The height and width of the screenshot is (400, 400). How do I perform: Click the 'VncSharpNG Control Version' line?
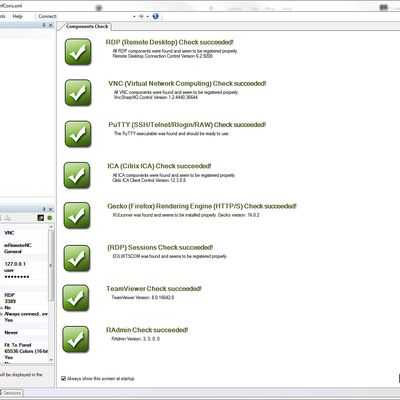pos(156,97)
